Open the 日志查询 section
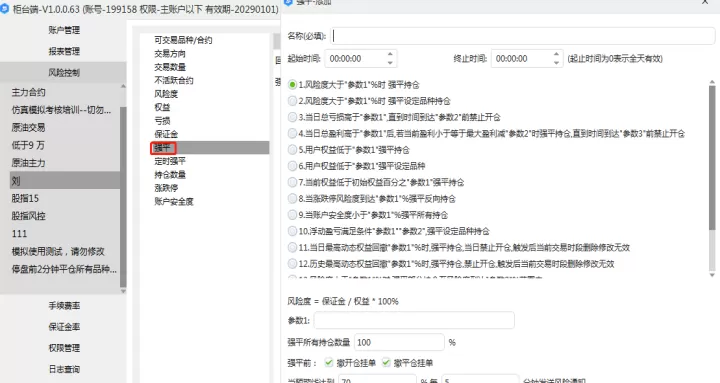Image resolution: width=720 pixels, height=383 pixels. coord(64,369)
